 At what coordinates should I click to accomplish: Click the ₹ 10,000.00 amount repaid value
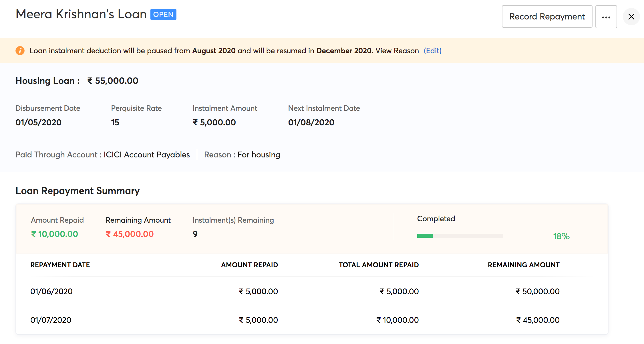pos(55,234)
